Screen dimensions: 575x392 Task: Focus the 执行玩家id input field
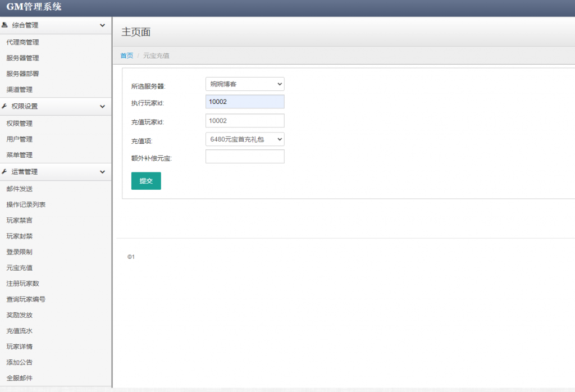click(x=245, y=102)
